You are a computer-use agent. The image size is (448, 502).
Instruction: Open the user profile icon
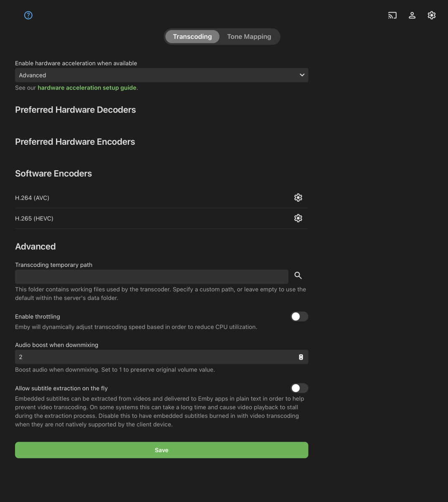coord(412,15)
